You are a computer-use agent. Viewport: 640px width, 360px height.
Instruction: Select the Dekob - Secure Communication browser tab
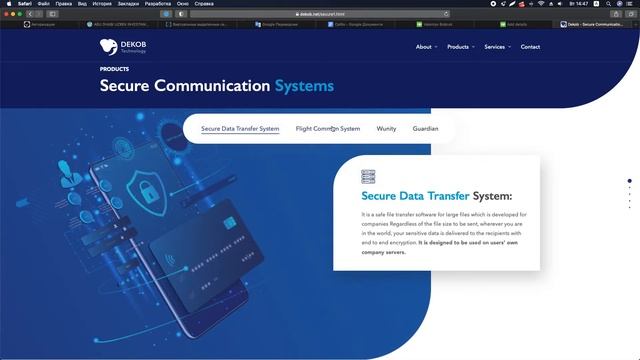pyautogui.click(x=593, y=24)
